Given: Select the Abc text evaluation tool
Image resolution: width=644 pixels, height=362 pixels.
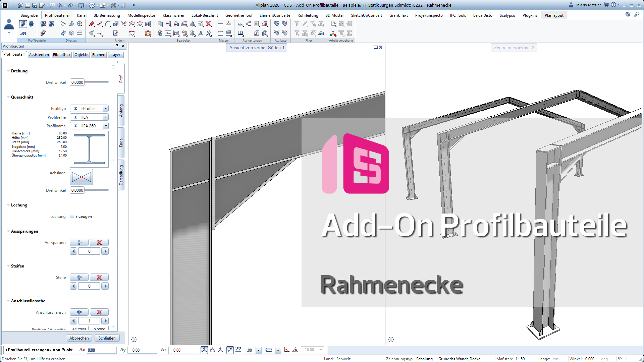Looking at the screenshot, I should (x=240, y=24).
